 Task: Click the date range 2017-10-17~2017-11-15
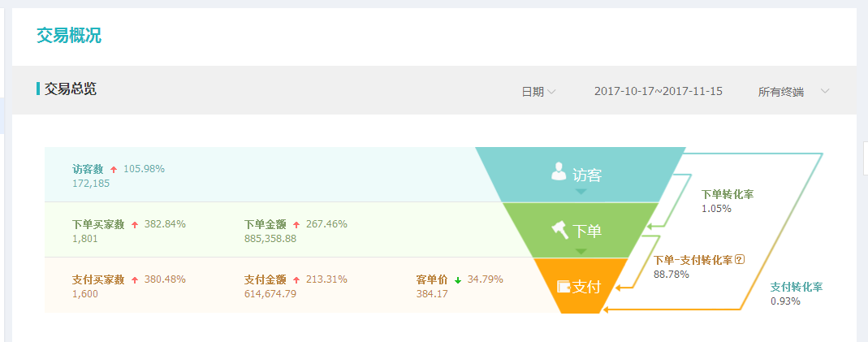[x=658, y=92]
